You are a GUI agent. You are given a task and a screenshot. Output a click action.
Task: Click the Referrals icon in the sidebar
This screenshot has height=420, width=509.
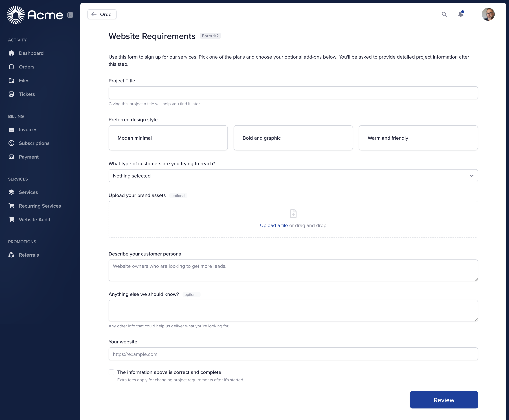(x=11, y=255)
